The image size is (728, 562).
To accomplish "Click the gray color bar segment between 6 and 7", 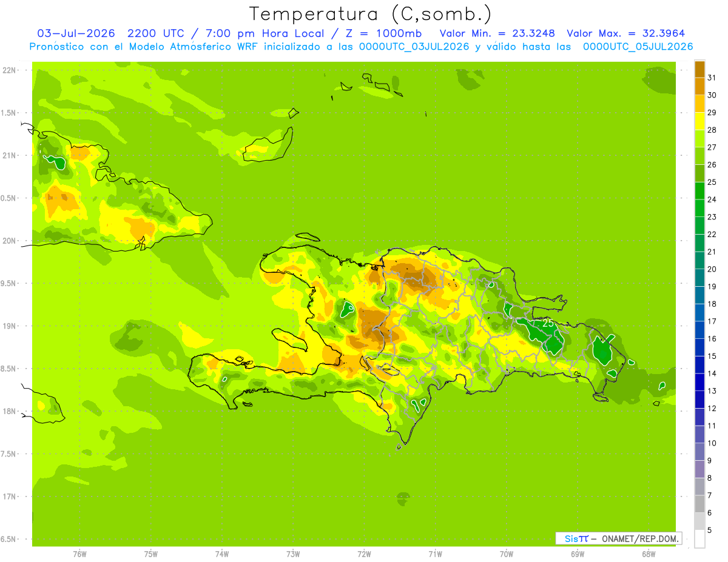I will point(699,504).
